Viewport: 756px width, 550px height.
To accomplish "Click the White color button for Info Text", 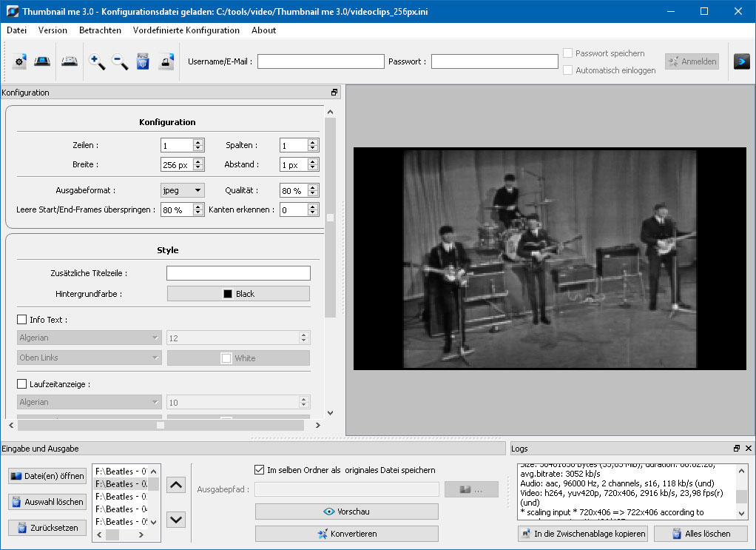I will point(238,358).
